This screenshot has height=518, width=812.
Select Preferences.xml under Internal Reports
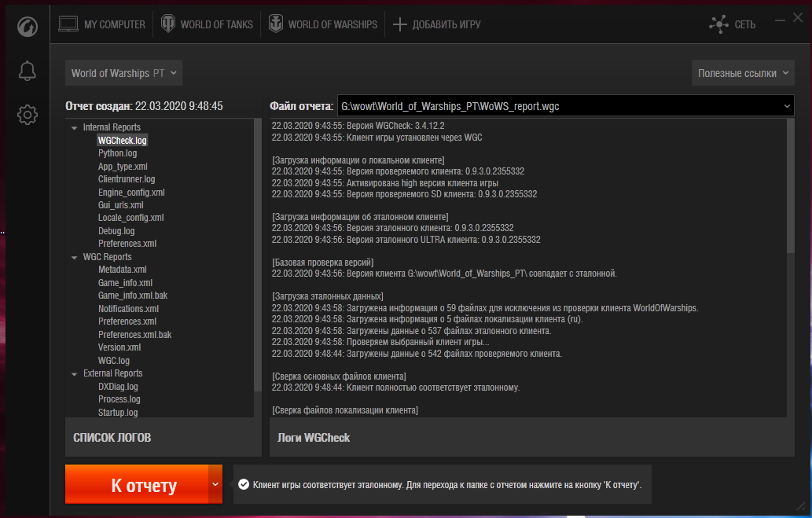click(x=127, y=244)
